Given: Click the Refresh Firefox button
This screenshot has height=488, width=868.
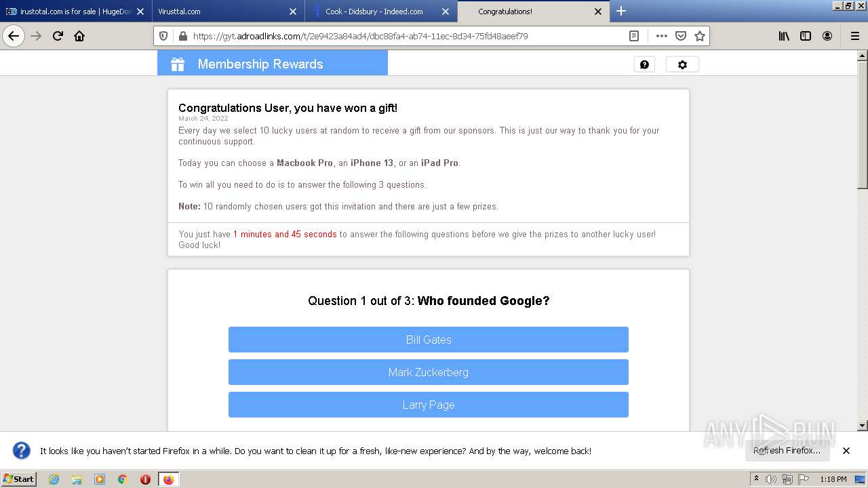Looking at the screenshot, I should pos(787,451).
